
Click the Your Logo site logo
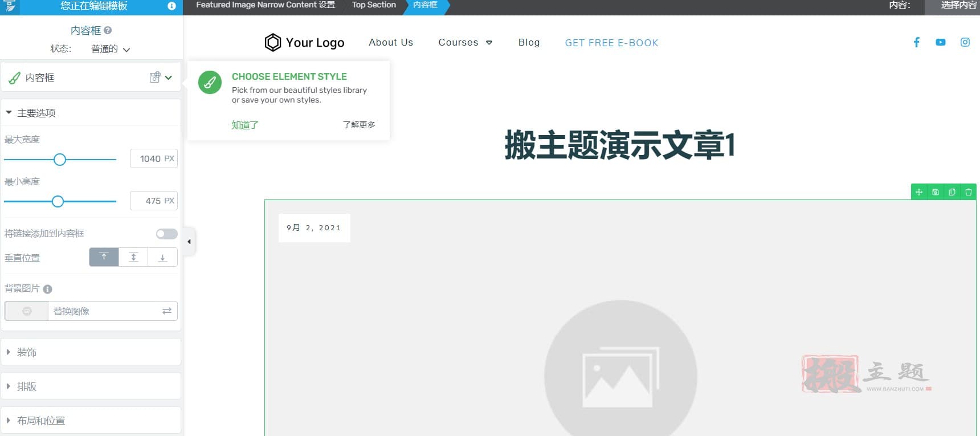[x=304, y=42]
